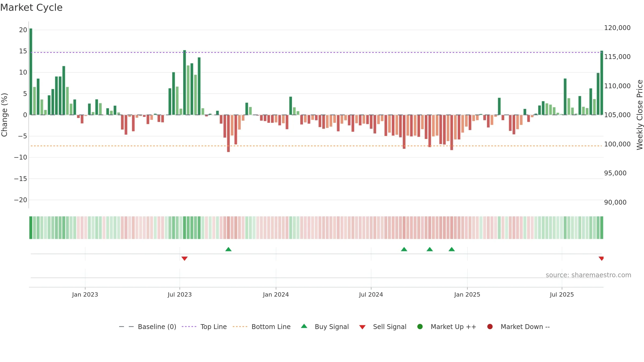Select the buy signal marker in late 2023
This screenshot has width=644, height=362.
pyautogui.click(x=228, y=249)
